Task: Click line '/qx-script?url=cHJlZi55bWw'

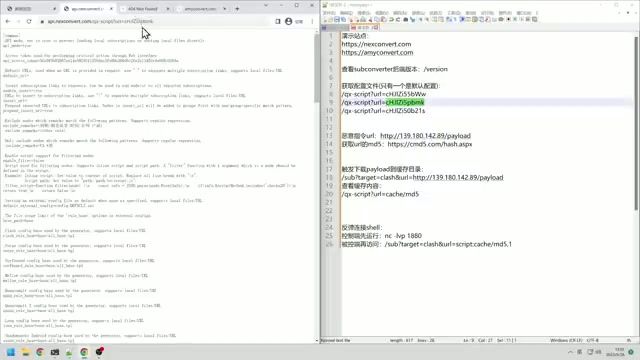Action: [384, 94]
